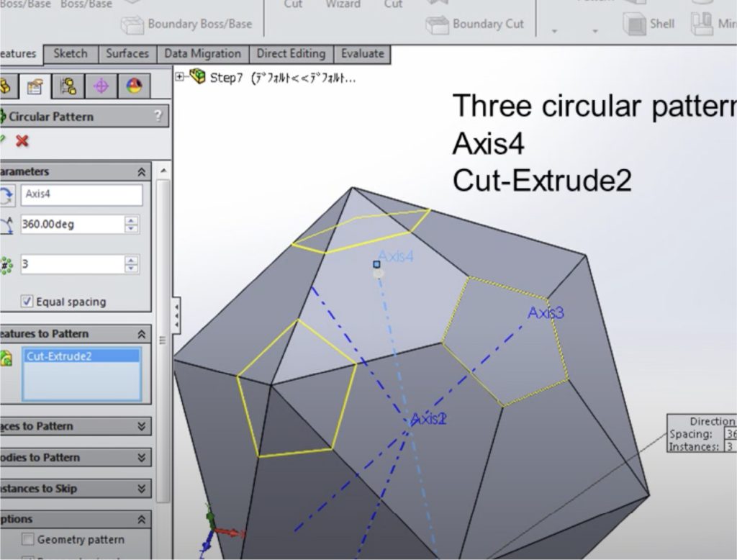This screenshot has width=737, height=560.
Task: Switch to the Sketch tab
Action: 71,53
